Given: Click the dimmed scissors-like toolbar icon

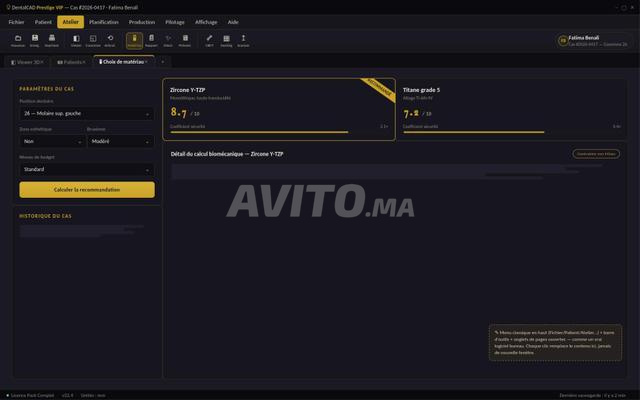Looking at the screenshot, I should (168, 40).
